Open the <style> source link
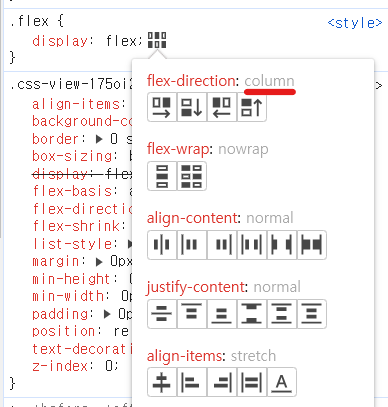This screenshot has width=388, height=407. tap(355, 23)
